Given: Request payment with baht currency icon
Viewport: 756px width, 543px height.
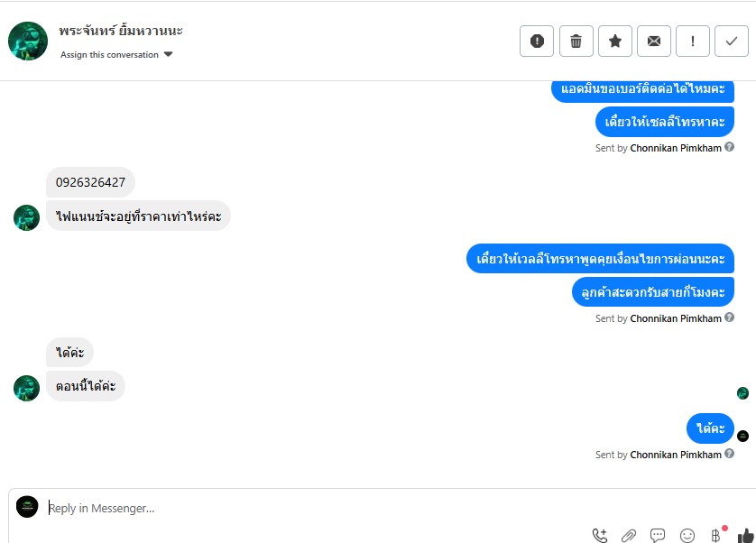Looking at the screenshot, I should [x=715, y=535].
